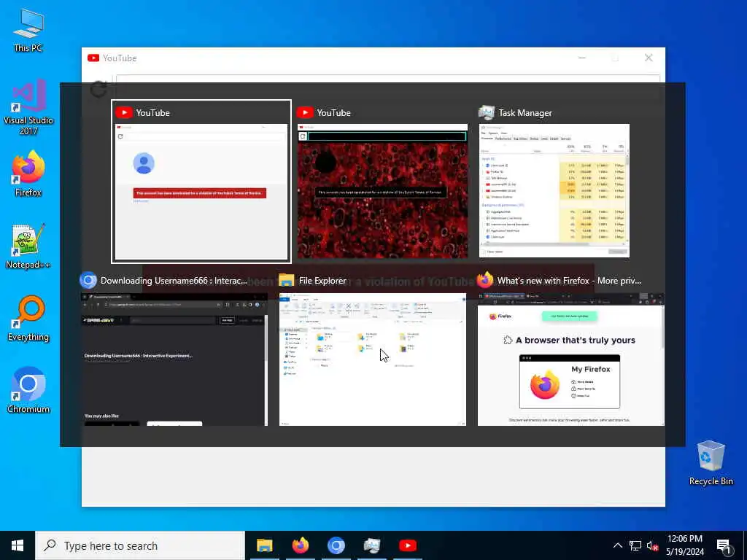
Task: Open Firefox from the taskbar
Action: click(x=300, y=545)
